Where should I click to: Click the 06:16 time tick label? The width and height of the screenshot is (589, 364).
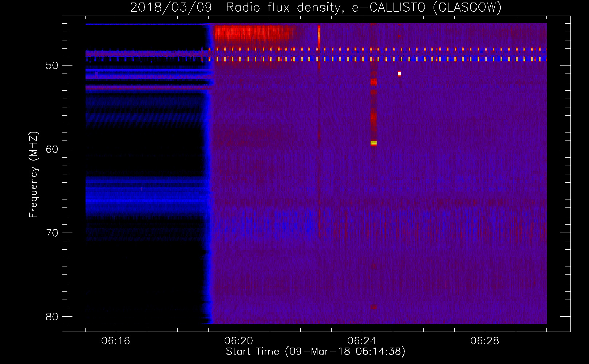pos(116,341)
